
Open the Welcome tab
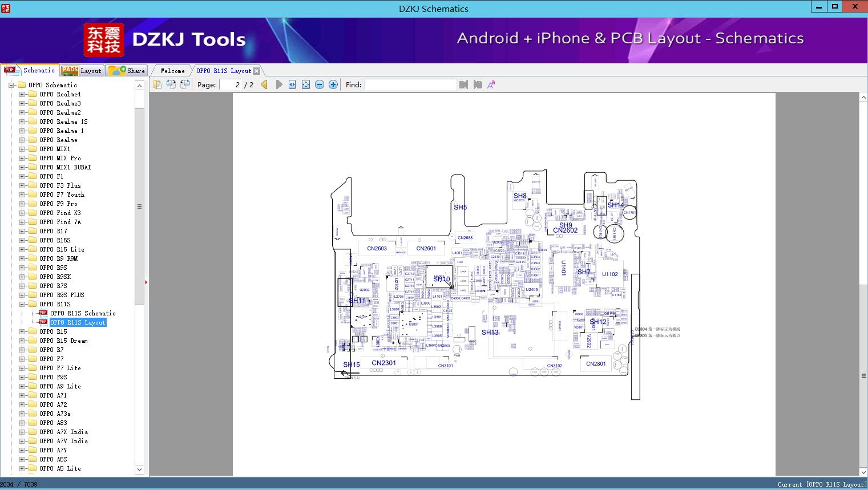[172, 71]
